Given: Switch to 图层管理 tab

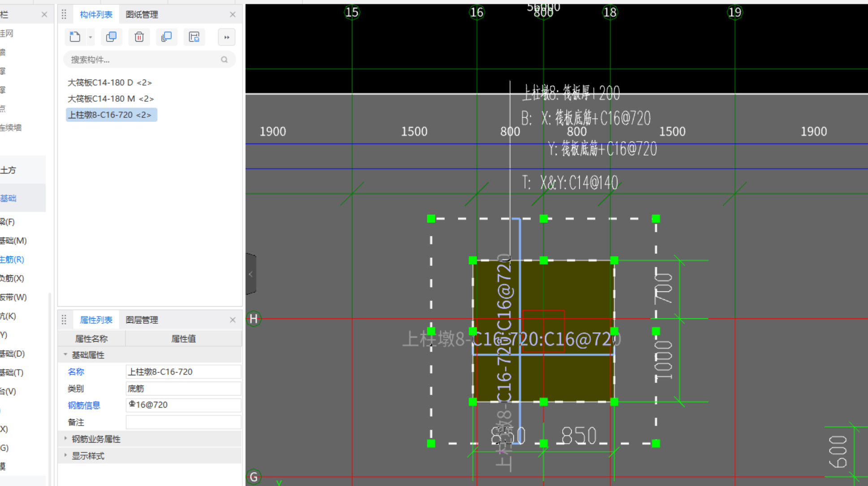Looking at the screenshot, I should (142, 320).
